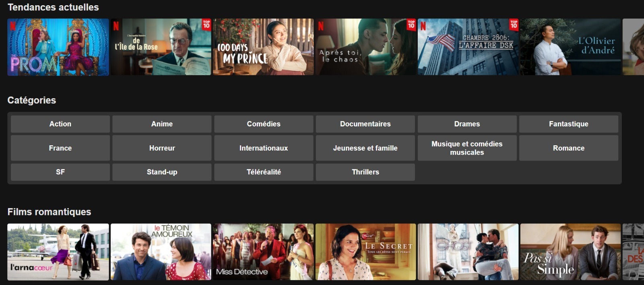644x285 pixels.
Task: Click Netflix N logo on The Prom
Action: (13, 26)
